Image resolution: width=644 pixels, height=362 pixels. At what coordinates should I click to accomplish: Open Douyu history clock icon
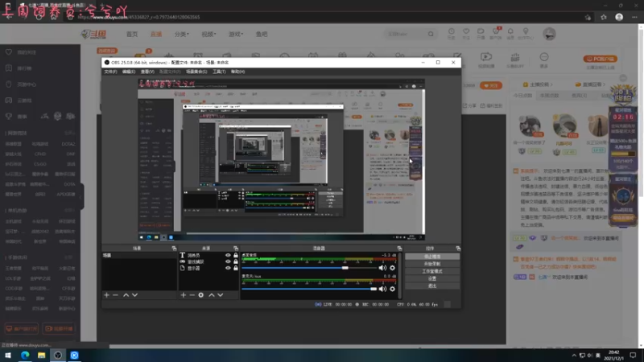tap(452, 33)
